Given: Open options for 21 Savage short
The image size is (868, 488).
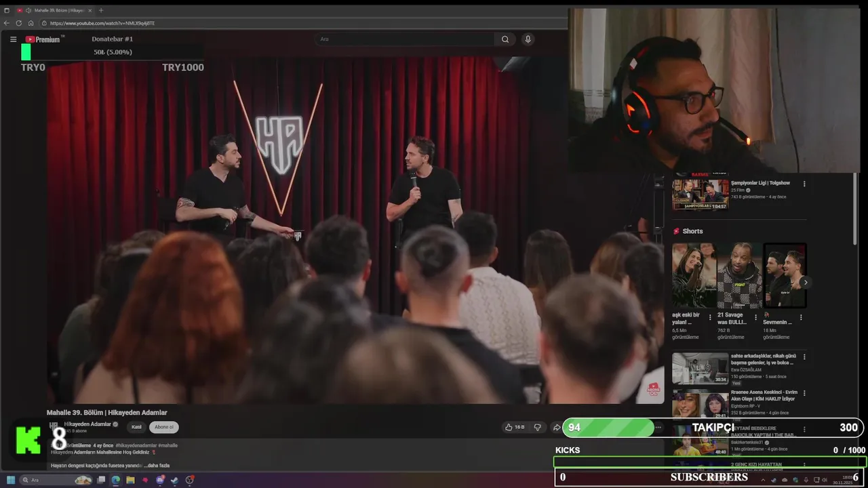Looking at the screenshot, I should 755,317.
